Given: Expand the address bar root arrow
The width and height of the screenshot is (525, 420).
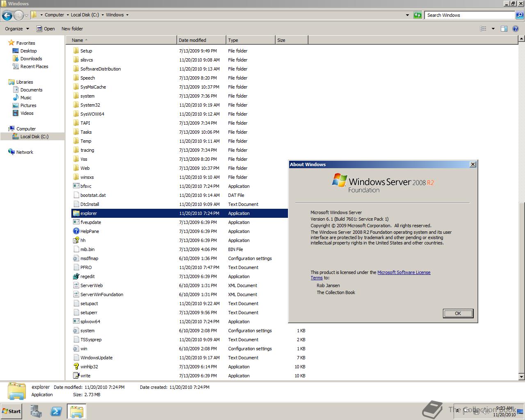Looking at the screenshot, I should [x=41, y=15].
